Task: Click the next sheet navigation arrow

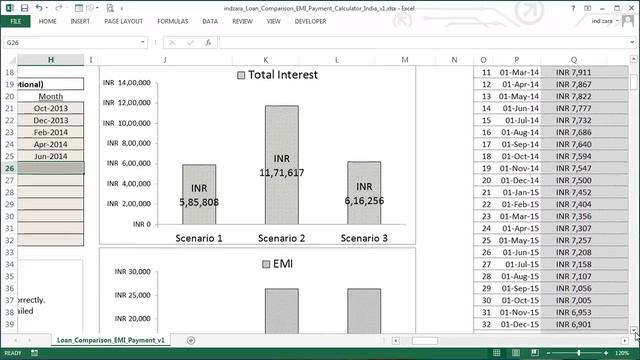Action: click(x=29, y=340)
